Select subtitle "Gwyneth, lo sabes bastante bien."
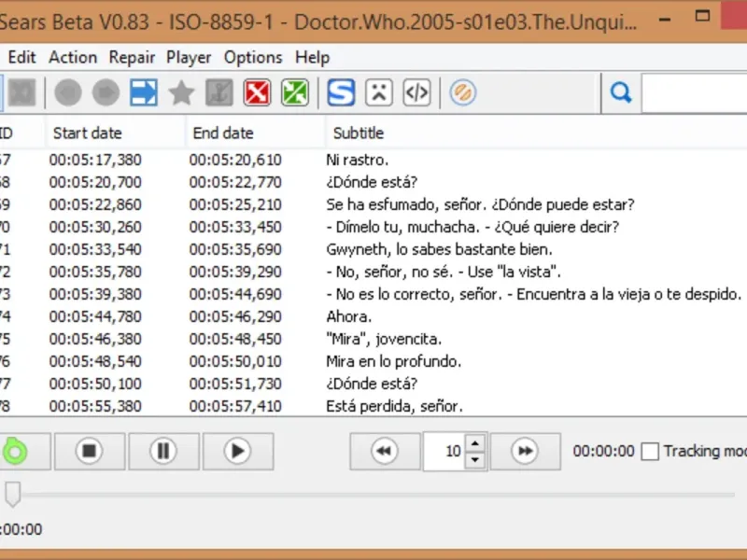This screenshot has width=747, height=560. pyautogui.click(x=439, y=249)
